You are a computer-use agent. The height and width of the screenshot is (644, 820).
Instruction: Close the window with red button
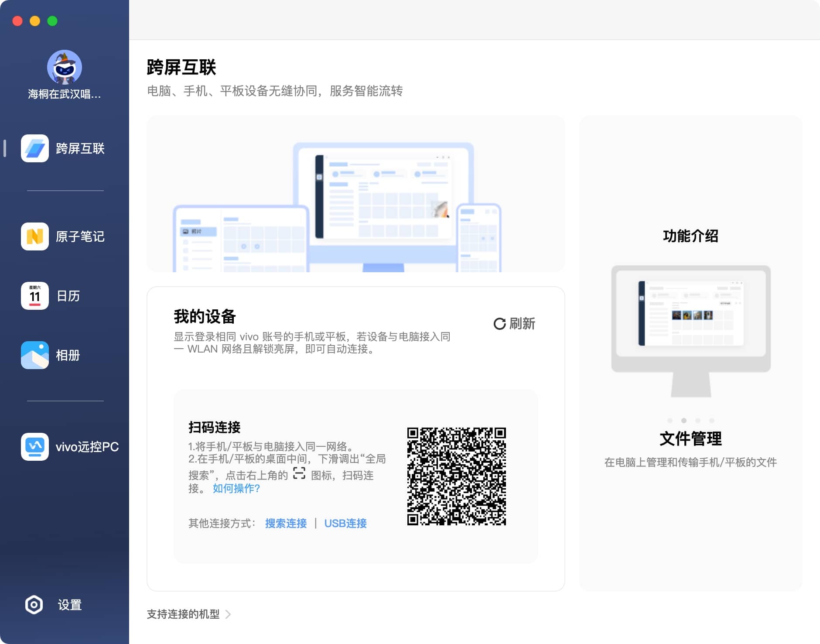(17, 21)
